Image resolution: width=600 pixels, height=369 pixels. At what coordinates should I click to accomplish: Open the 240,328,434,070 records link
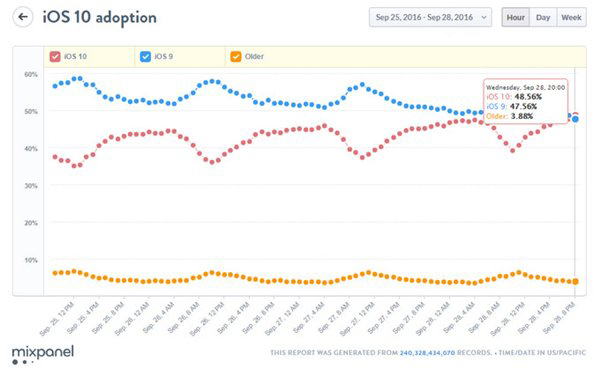point(427,353)
